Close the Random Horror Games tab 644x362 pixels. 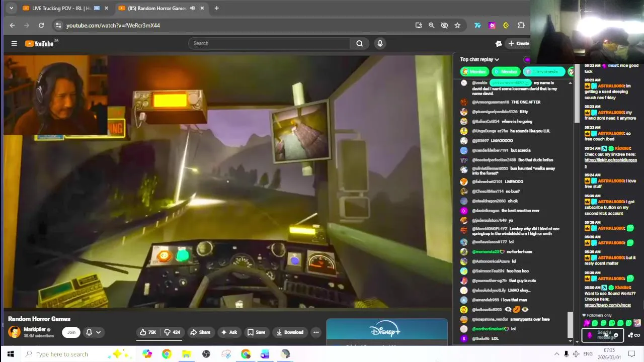(x=202, y=8)
